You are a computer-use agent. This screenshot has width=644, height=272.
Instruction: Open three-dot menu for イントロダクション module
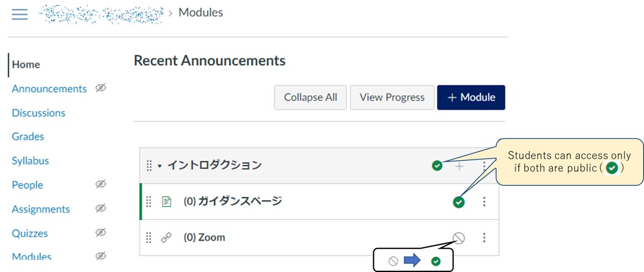(485, 166)
